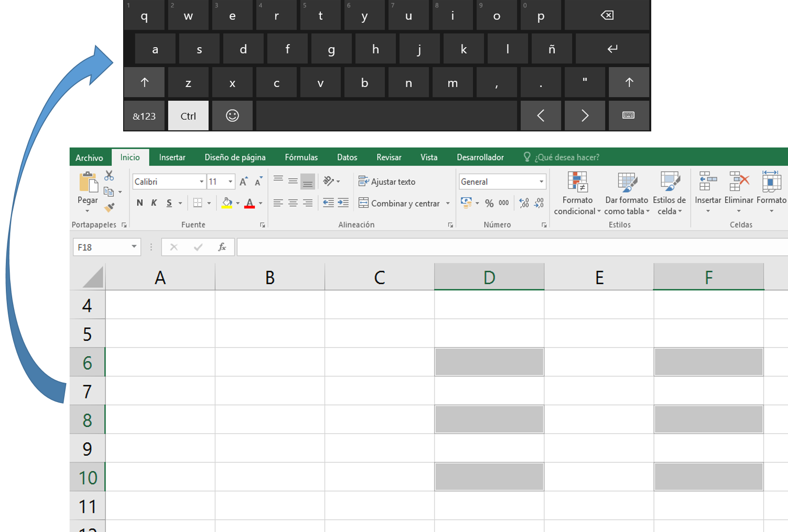Switch to Diseño de página tab
Viewport: 788px width, 532px height.
coord(235,158)
